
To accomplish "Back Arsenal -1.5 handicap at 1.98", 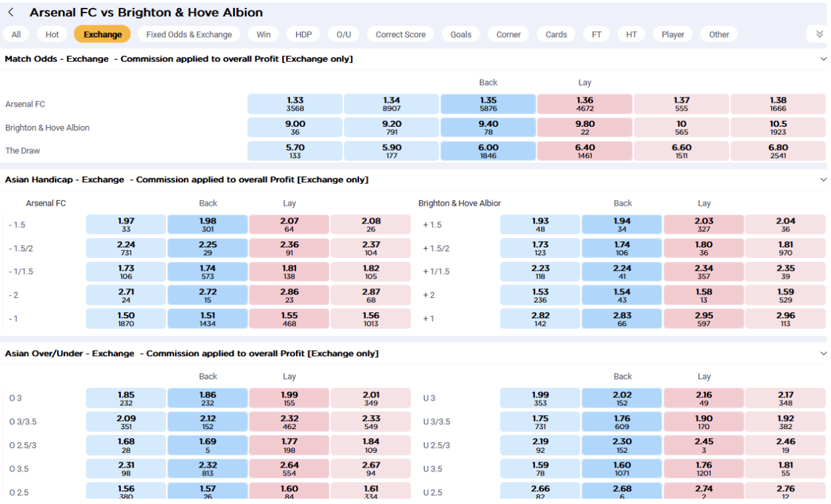I will pyautogui.click(x=208, y=225).
